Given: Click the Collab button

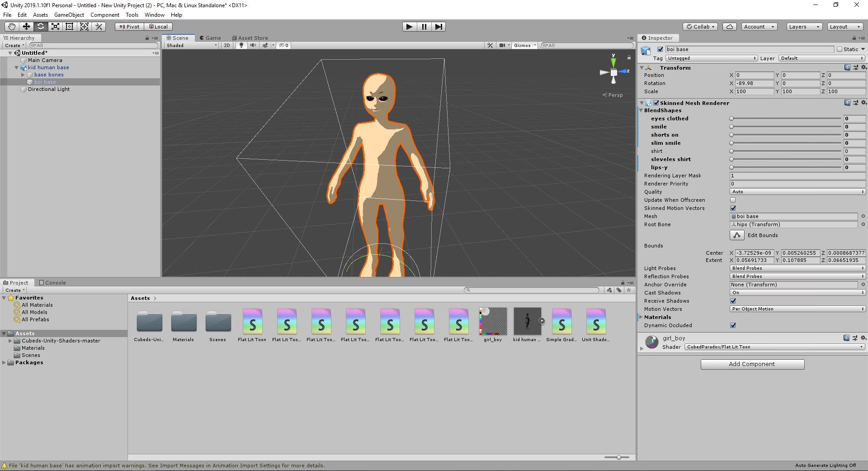Looking at the screenshot, I should (x=701, y=27).
